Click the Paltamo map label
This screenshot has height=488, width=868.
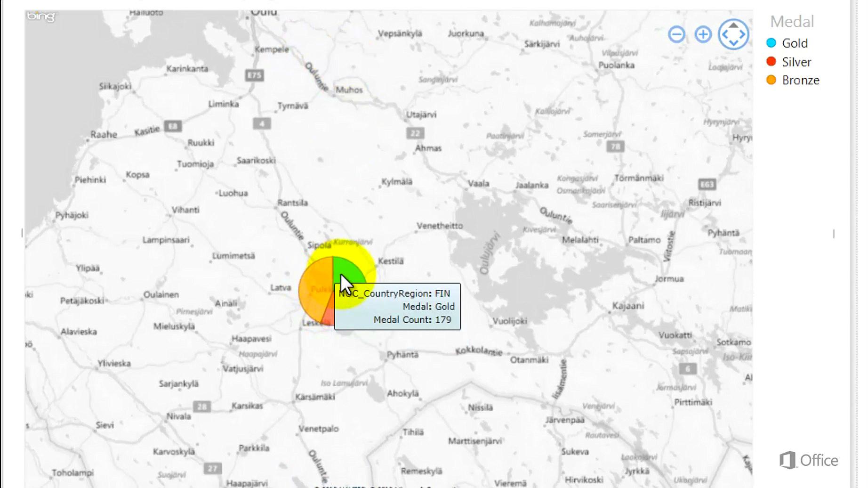(644, 240)
